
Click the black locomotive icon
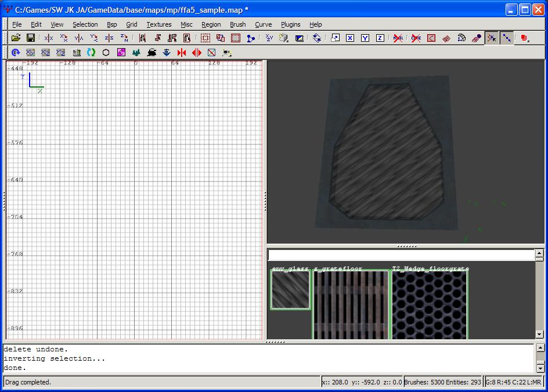point(152,52)
